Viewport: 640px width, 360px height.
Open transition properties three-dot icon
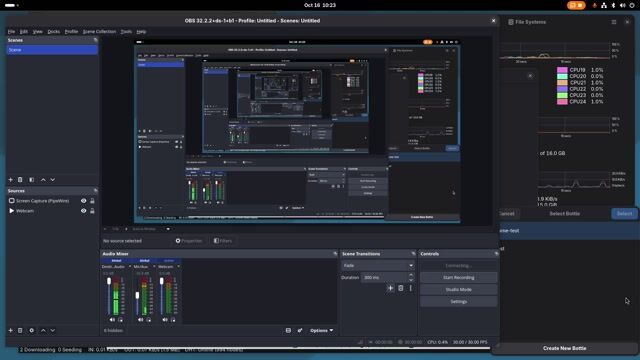pos(411,288)
